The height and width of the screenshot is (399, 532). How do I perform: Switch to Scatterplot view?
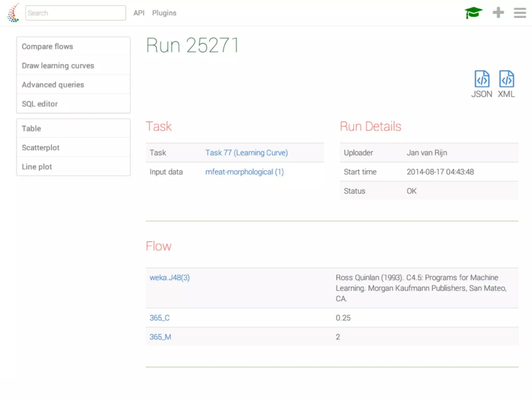click(x=41, y=148)
